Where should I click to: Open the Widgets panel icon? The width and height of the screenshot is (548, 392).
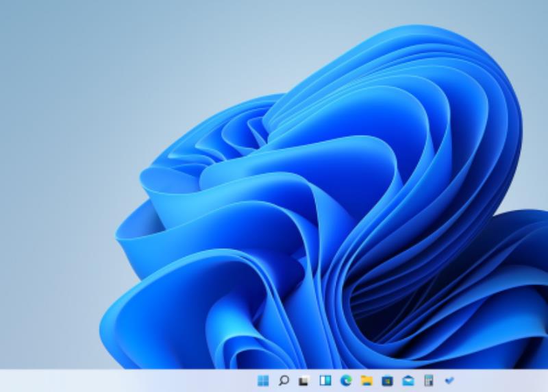point(325,380)
